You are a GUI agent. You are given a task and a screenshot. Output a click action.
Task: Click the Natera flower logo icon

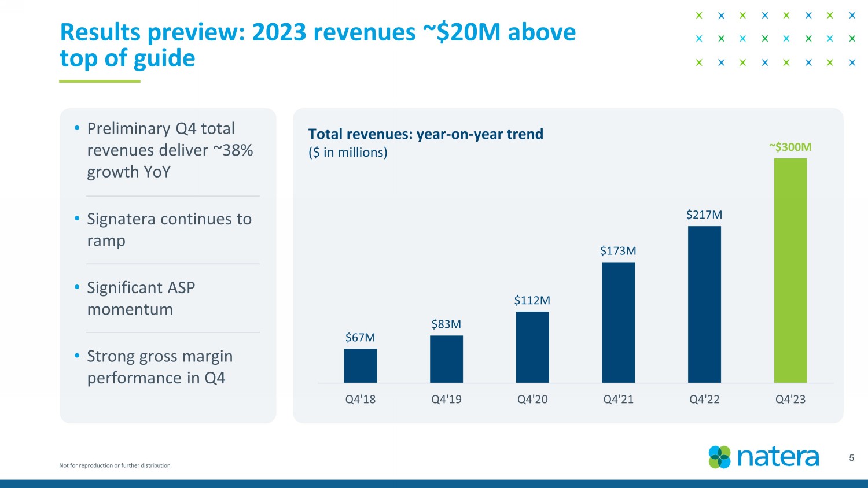(720, 457)
